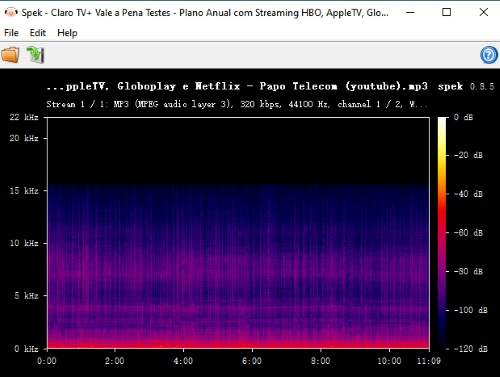Image resolution: width=500 pixels, height=377 pixels.
Task: Click the -120 dB scale label
Action: tap(471, 349)
